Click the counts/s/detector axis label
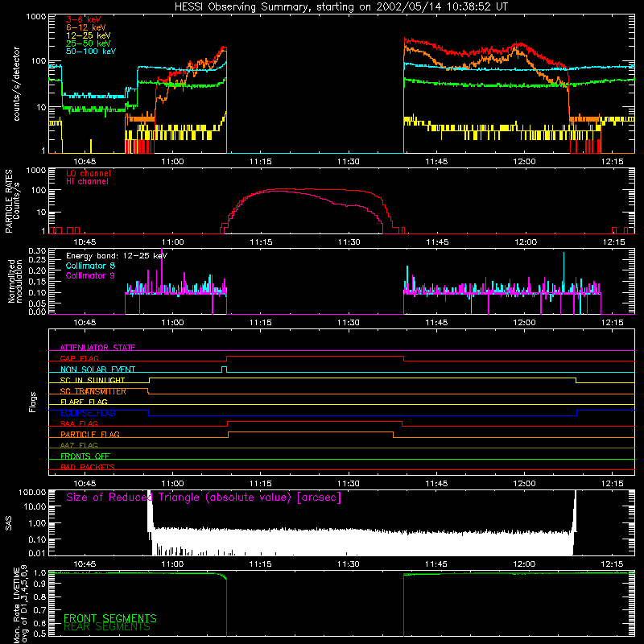The height and width of the screenshot is (644, 644). (16, 84)
